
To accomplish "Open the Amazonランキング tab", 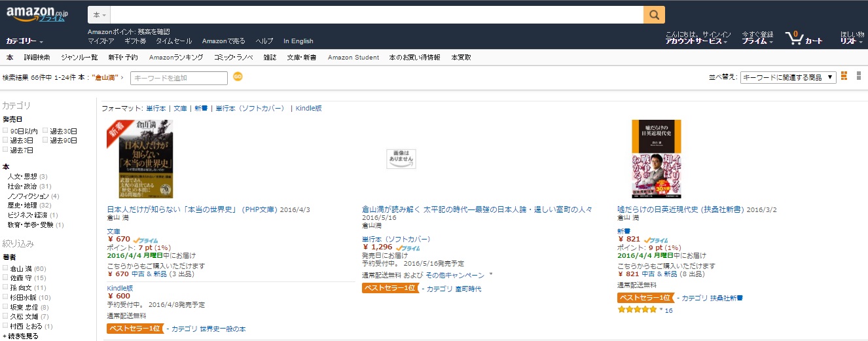I will point(175,58).
